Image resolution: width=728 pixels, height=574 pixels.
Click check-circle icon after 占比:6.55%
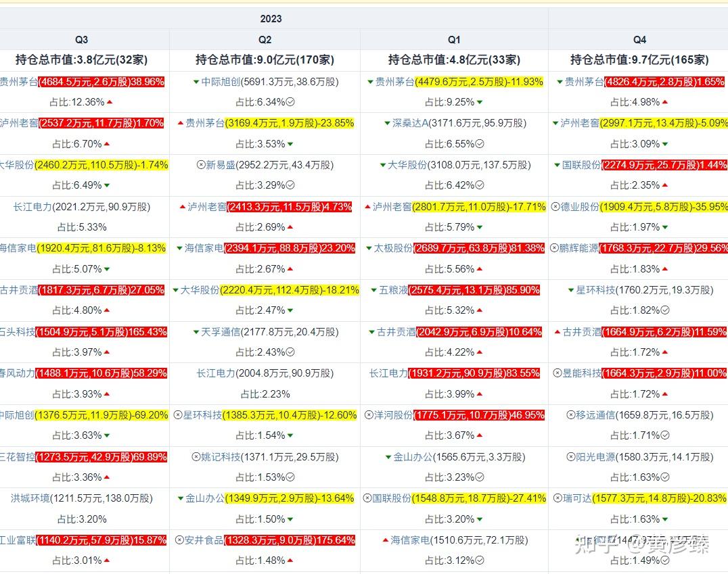[480, 144]
